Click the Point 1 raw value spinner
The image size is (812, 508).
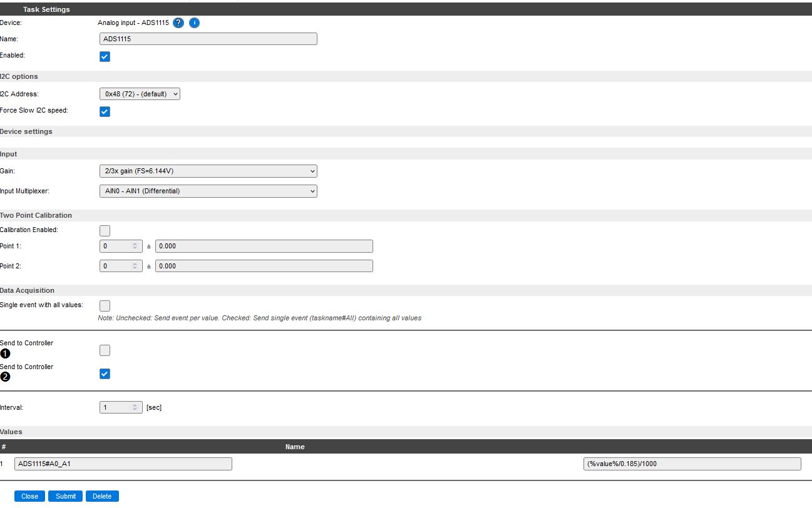(121, 246)
